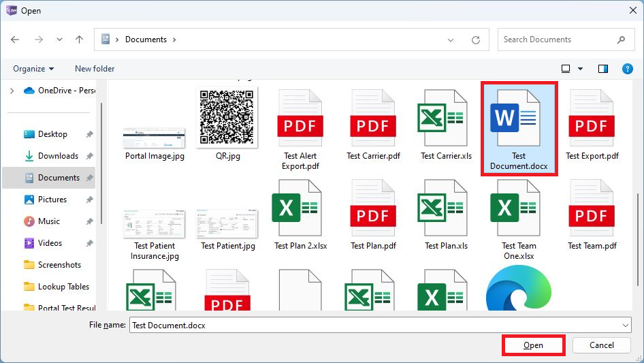Select Test Team One.xlsx
644x363 pixels.
coord(519,219)
